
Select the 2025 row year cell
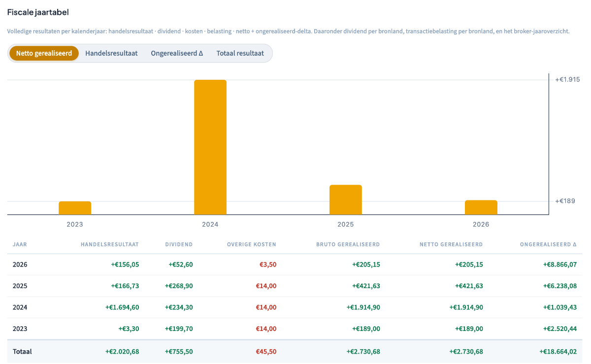[20, 286]
